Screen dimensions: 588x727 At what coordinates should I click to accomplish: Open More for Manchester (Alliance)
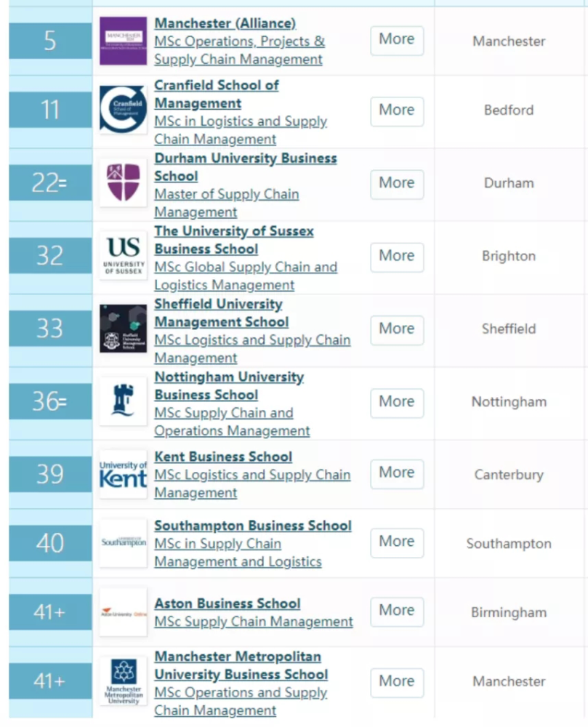click(x=397, y=40)
